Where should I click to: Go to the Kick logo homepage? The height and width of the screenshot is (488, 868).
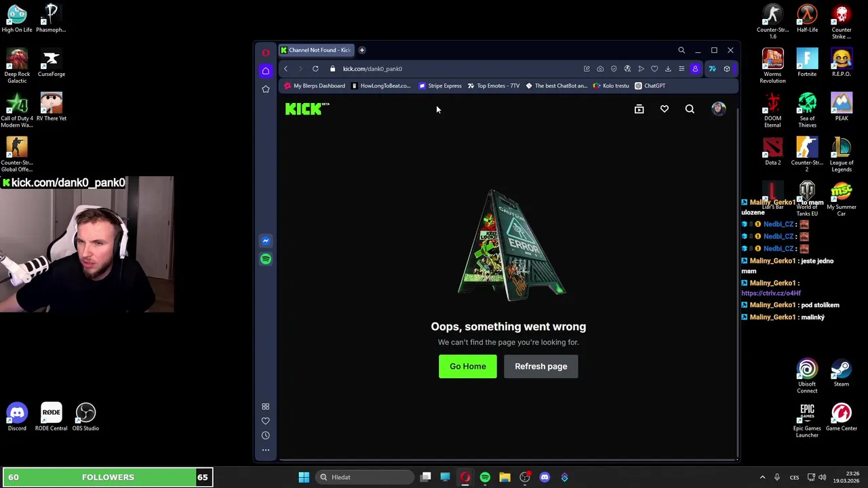[307, 109]
